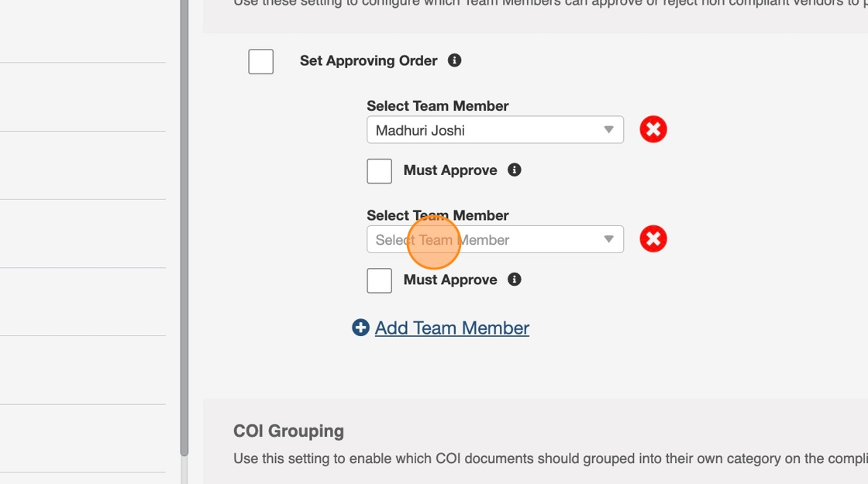Screen dimensions: 868x484
Task: Enable the Set Approving Order checkbox
Action: 261,61
